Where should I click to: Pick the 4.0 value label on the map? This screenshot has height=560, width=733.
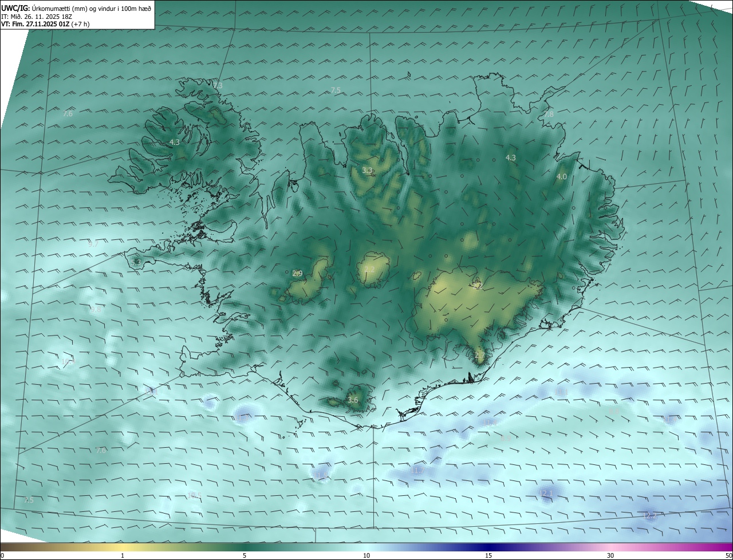pyautogui.click(x=561, y=177)
